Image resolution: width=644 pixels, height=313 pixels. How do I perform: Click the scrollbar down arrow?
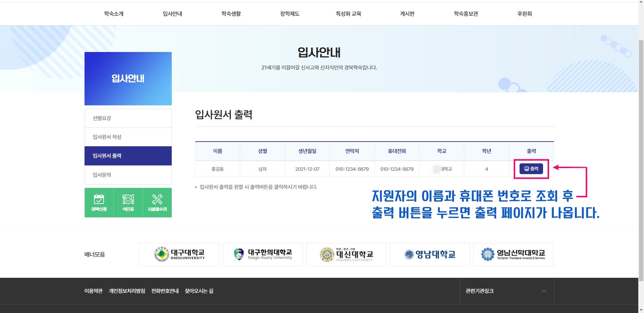click(x=641, y=310)
